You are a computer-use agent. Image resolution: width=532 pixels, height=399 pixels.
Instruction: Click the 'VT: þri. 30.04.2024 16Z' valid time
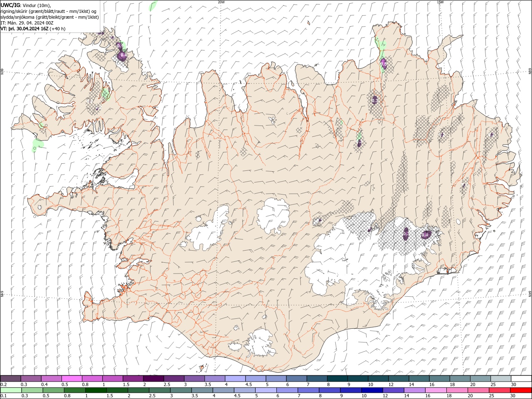pyautogui.click(x=25, y=29)
